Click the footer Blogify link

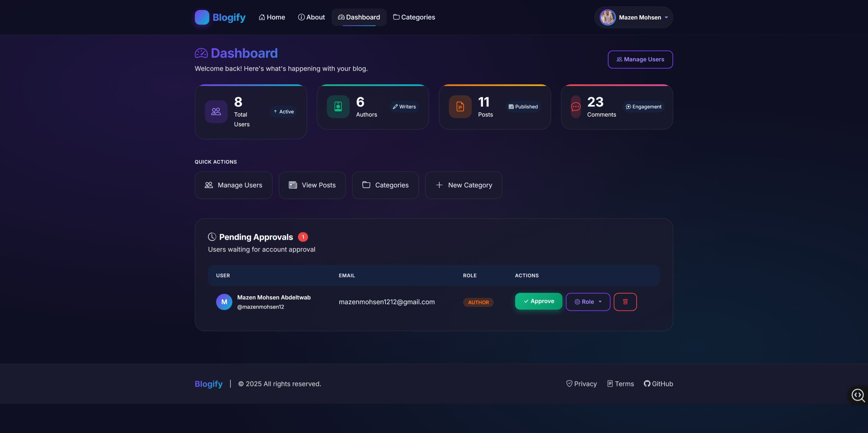pyautogui.click(x=209, y=384)
